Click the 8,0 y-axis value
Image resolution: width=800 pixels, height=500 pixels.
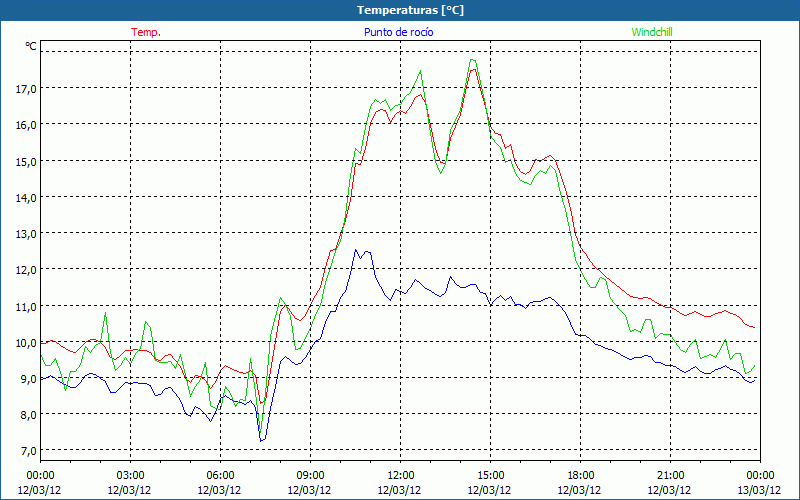29,415
